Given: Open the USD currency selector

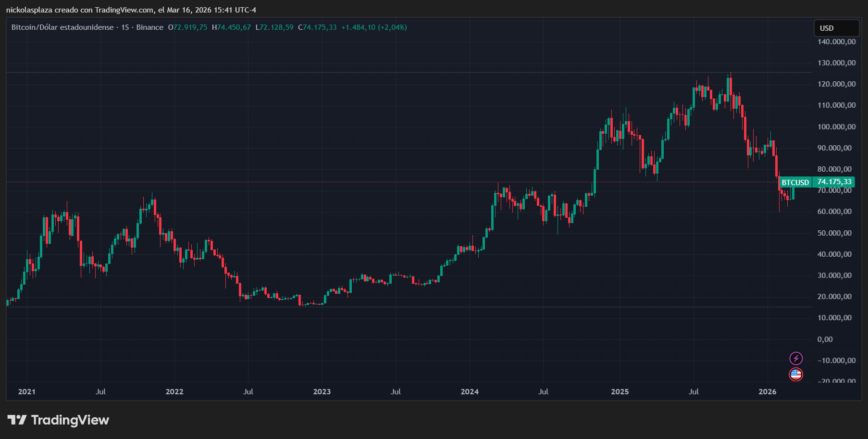Looking at the screenshot, I should pyautogui.click(x=836, y=28).
